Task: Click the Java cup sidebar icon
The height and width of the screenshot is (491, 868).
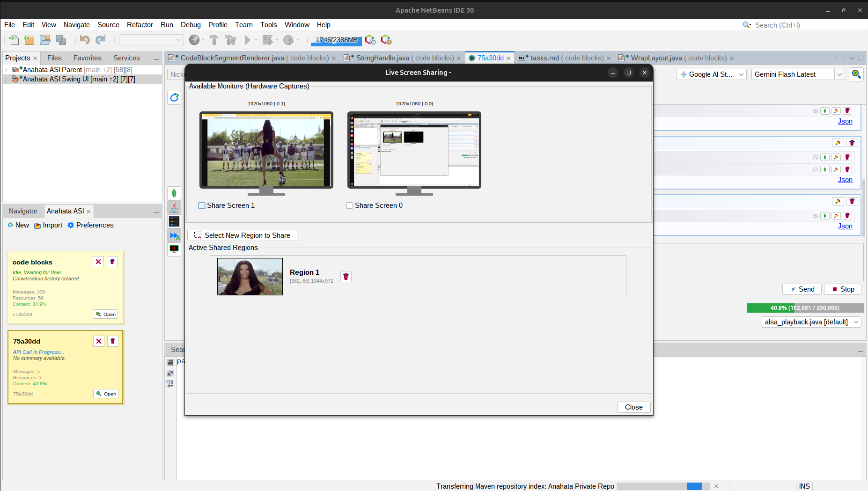Action: [174, 207]
